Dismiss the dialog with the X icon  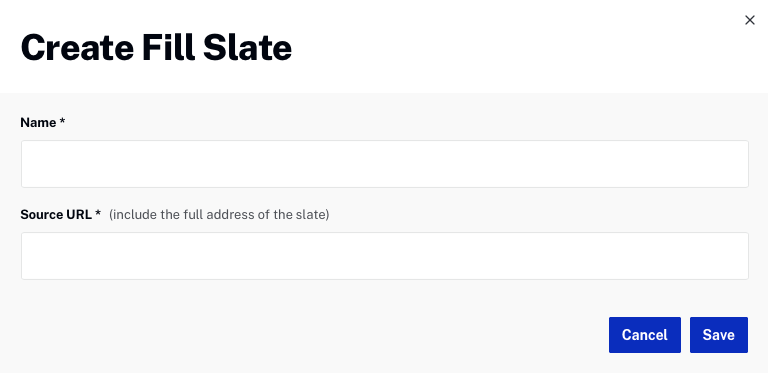click(x=749, y=20)
